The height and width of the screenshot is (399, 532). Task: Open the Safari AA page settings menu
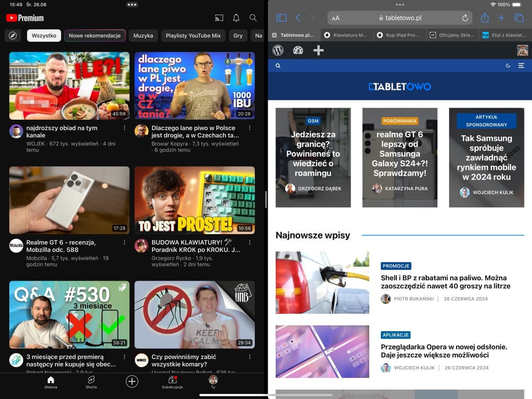pos(336,18)
